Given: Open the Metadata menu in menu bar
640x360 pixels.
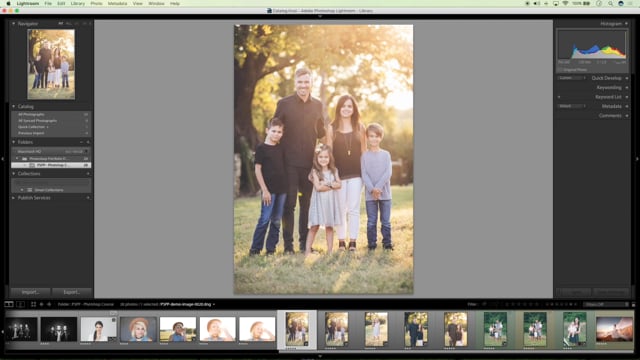Looking at the screenshot, I should [x=118, y=3].
